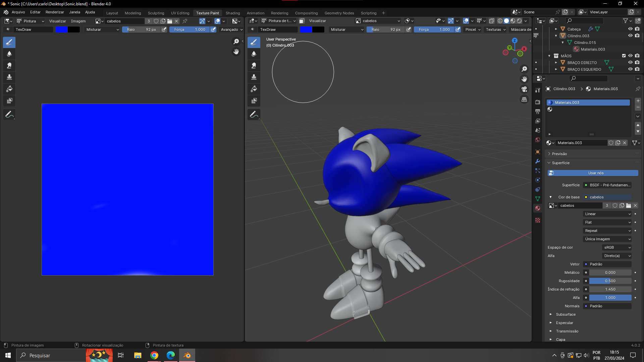Image resolution: width=644 pixels, height=362 pixels.
Task: Switch to the Shading workspace tab
Action: (232, 13)
